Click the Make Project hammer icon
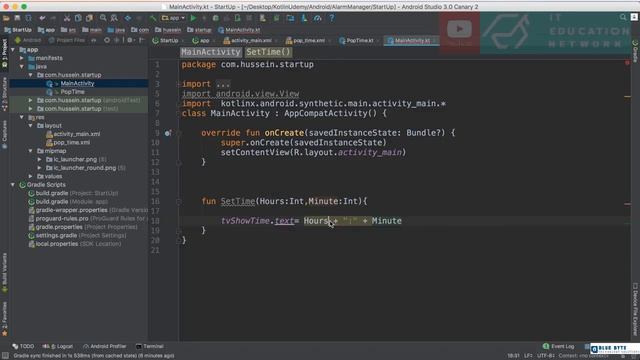Viewport: 640px width, 360px height. 153,18
